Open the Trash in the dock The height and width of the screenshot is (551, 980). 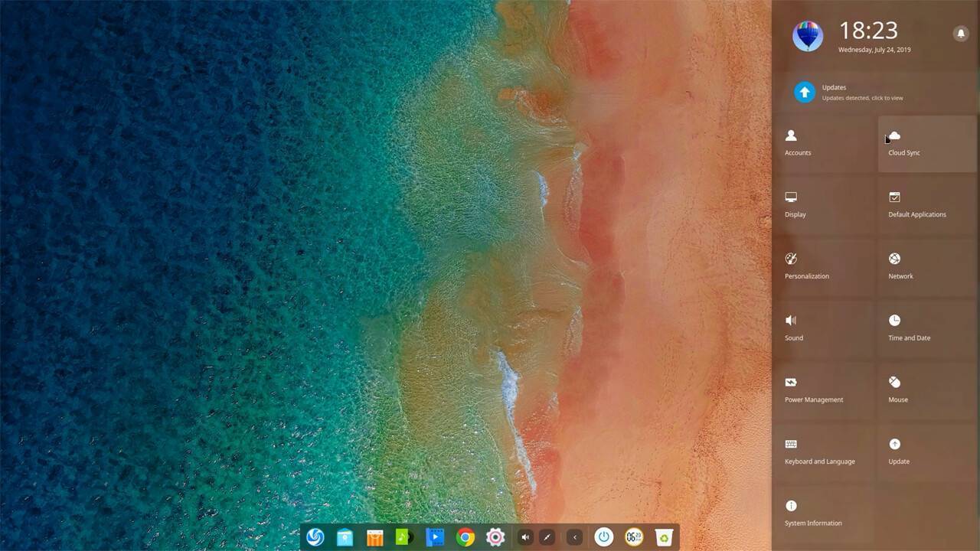664,537
